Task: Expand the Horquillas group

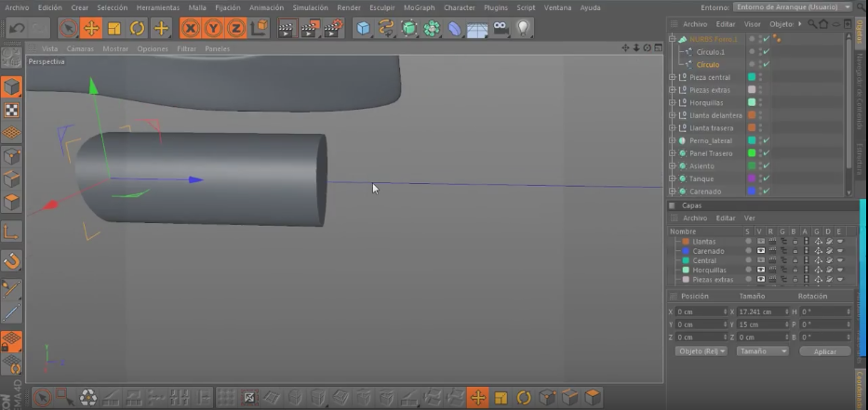Action: click(672, 103)
